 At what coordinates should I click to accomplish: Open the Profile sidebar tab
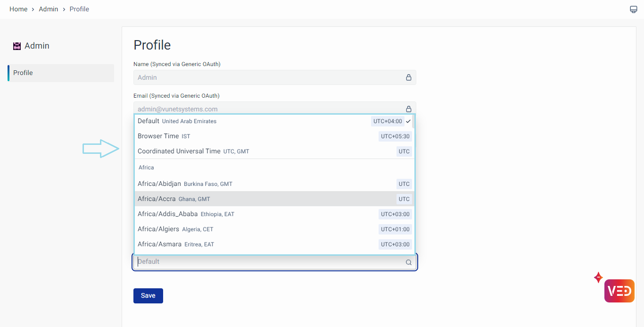point(61,73)
